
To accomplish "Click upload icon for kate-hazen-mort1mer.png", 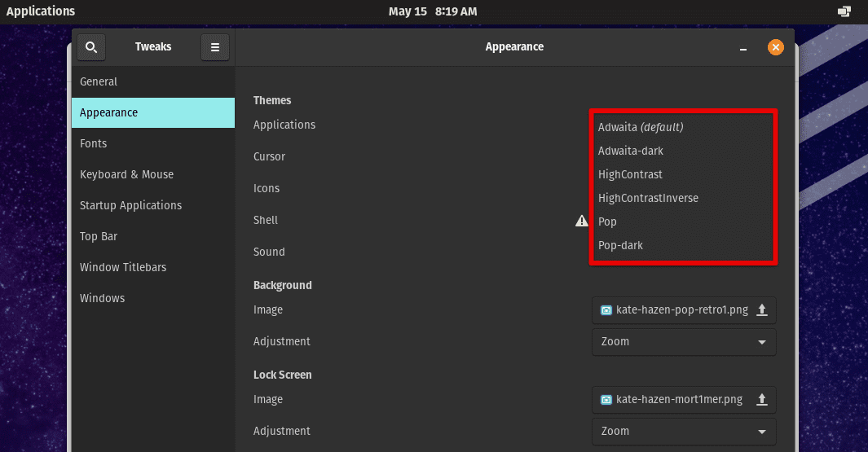I will [x=762, y=399].
